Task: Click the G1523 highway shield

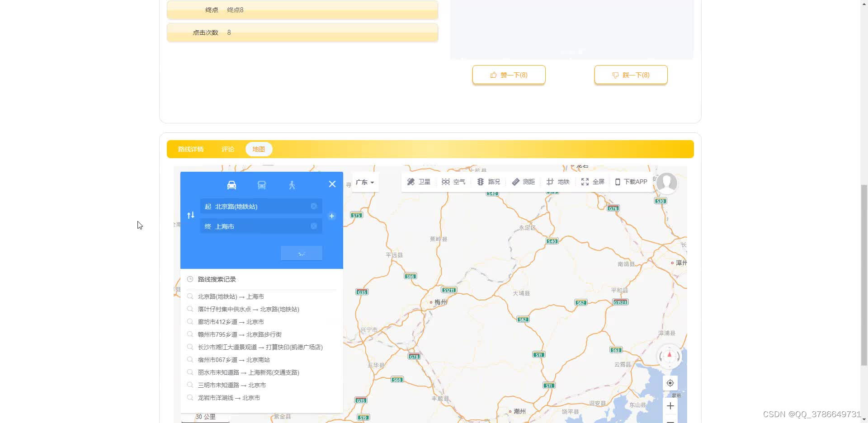Action: tap(620, 302)
